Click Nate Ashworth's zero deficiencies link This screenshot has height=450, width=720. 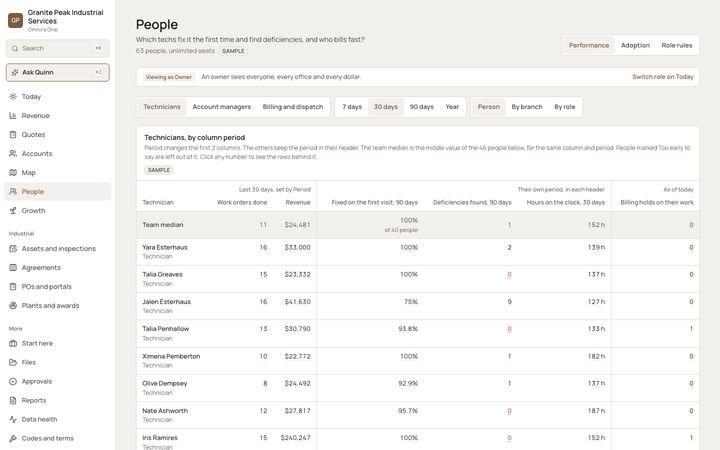pos(509,411)
